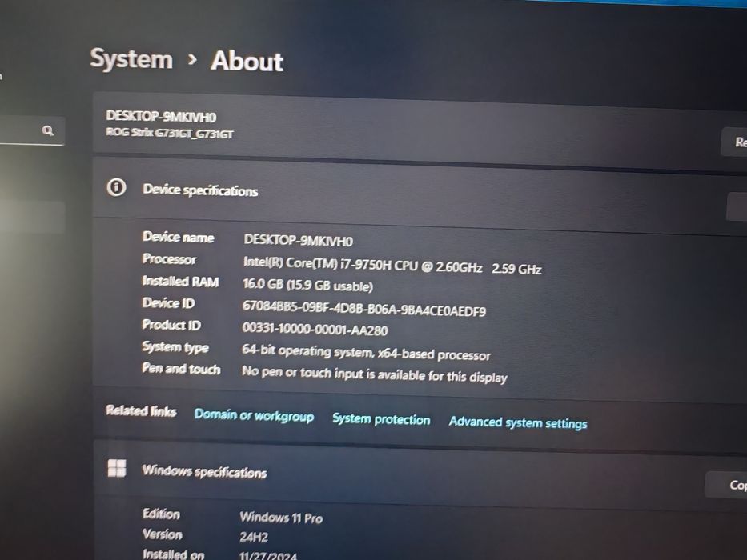Select the No pen or touch input text
Screen dimensions: 747x560
point(375,374)
